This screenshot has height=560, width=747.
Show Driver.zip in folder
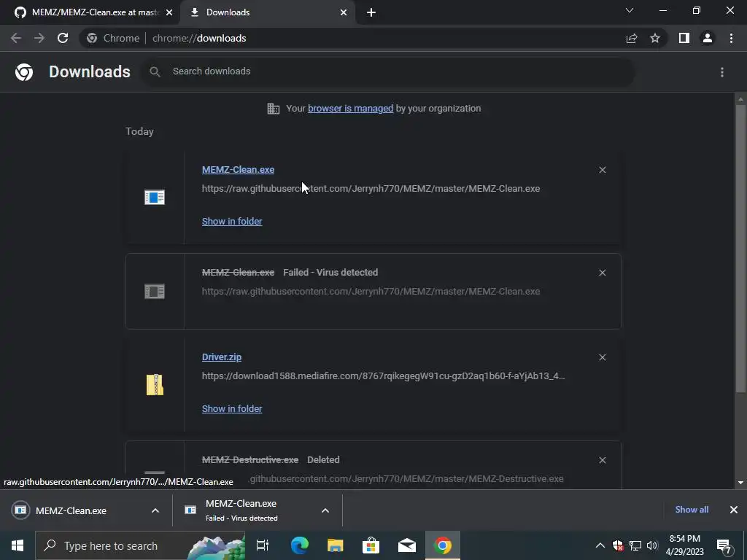point(232,408)
